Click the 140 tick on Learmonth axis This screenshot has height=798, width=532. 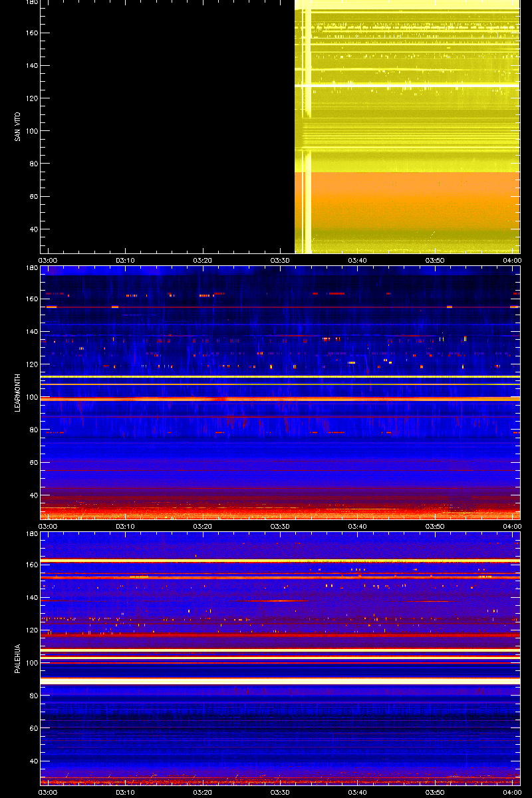coord(31,332)
